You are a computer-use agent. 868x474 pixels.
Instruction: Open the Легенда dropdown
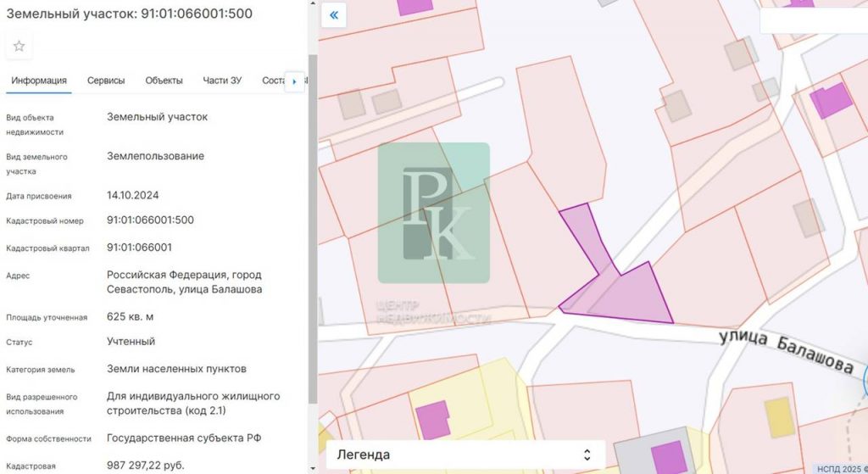[465, 454]
